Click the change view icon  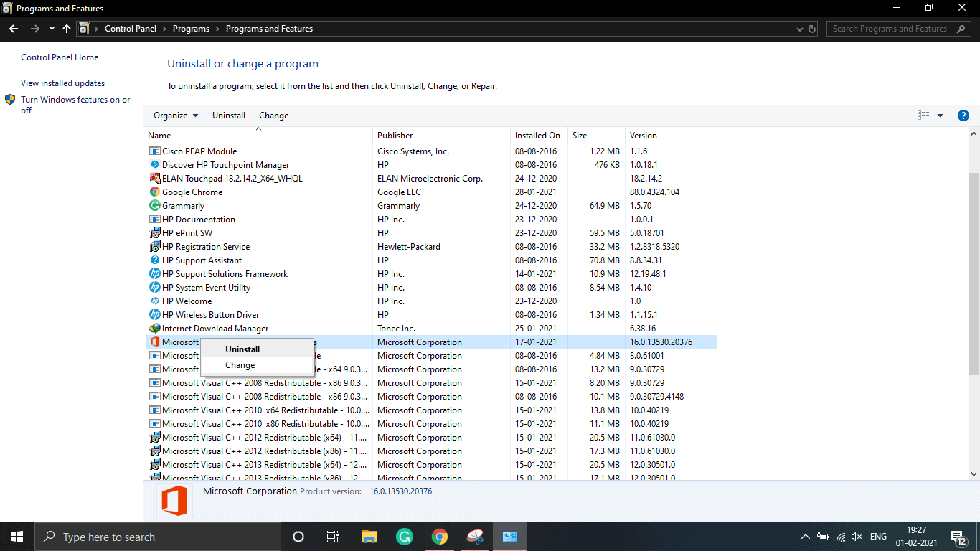pyautogui.click(x=923, y=116)
